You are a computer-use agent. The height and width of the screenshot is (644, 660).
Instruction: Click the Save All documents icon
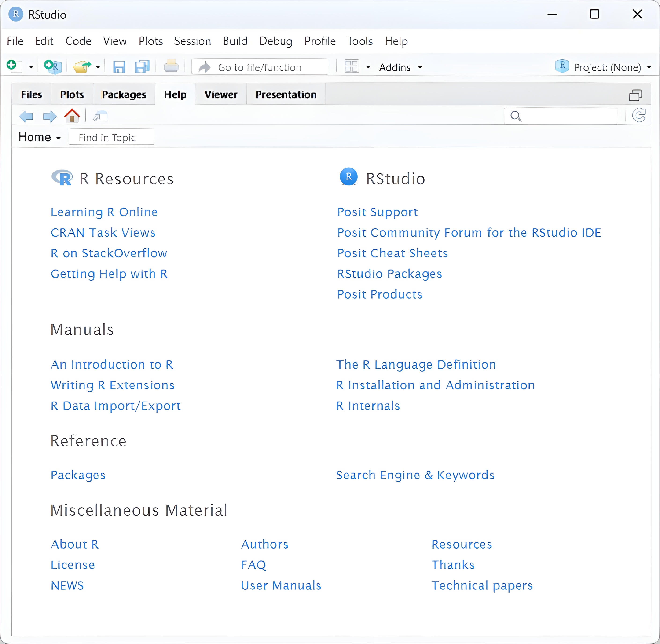coord(142,67)
